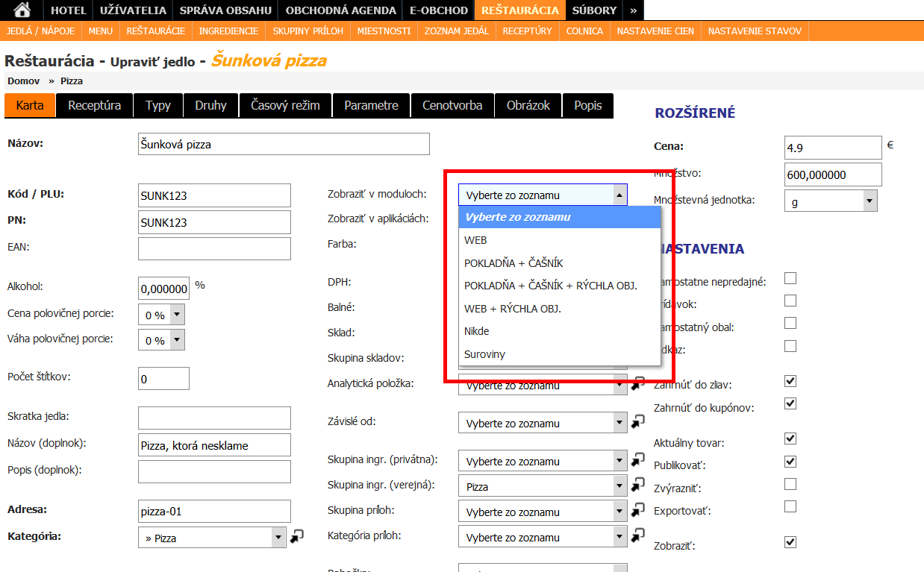924x572 pixels.
Task: Click the arrow icon beside Skupina ingr. (privátna)
Action: click(637, 459)
